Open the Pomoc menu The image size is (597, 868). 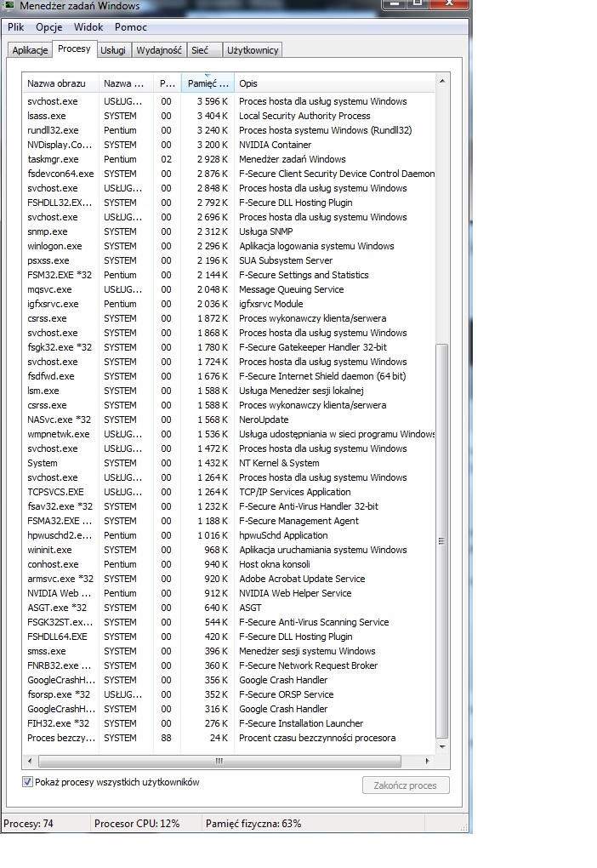(x=131, y=27)
